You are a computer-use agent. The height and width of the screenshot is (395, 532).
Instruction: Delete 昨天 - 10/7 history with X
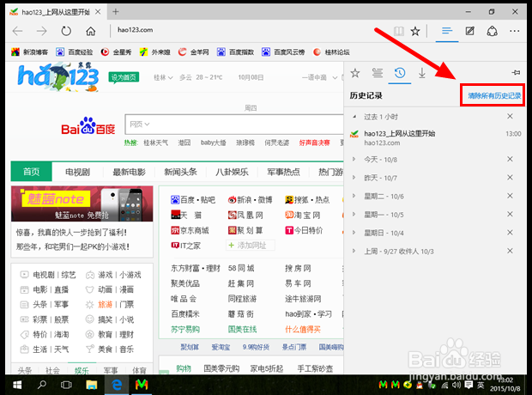pyautogui.click(x=510, y=177)
